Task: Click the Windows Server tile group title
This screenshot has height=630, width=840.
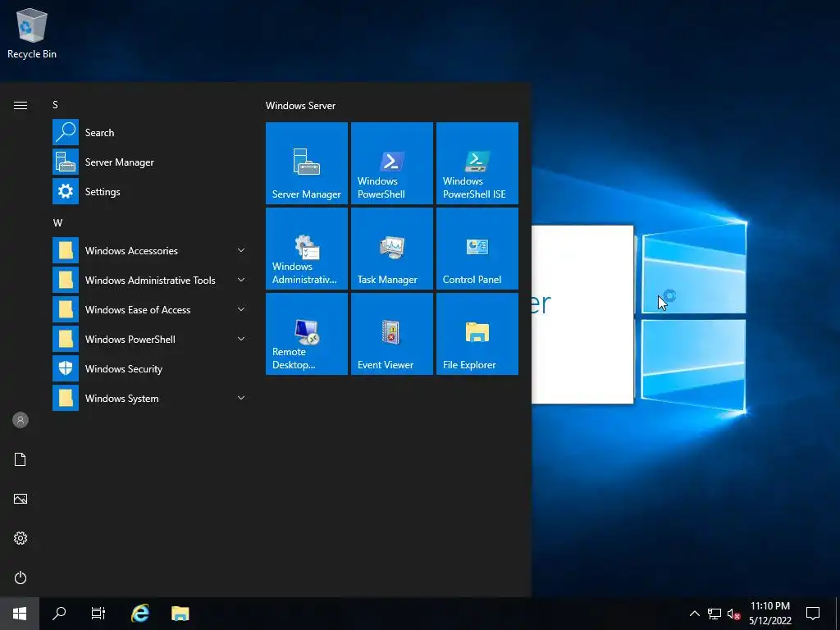Action: (x=300, y=106)
